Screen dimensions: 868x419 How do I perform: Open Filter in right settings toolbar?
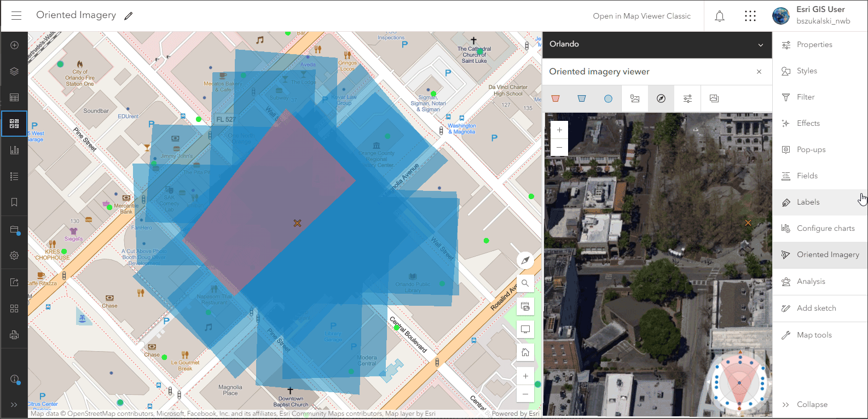click(820, 97)
